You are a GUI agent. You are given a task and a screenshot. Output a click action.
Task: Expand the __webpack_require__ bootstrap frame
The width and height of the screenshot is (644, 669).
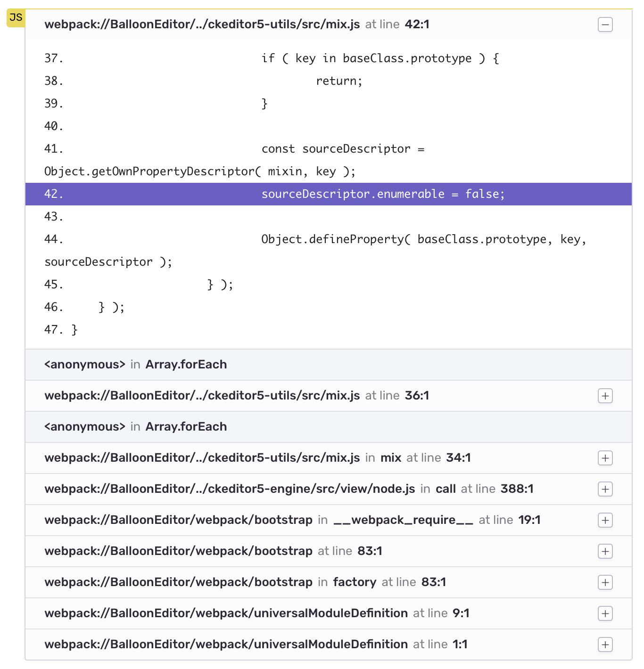pos(605,520)
